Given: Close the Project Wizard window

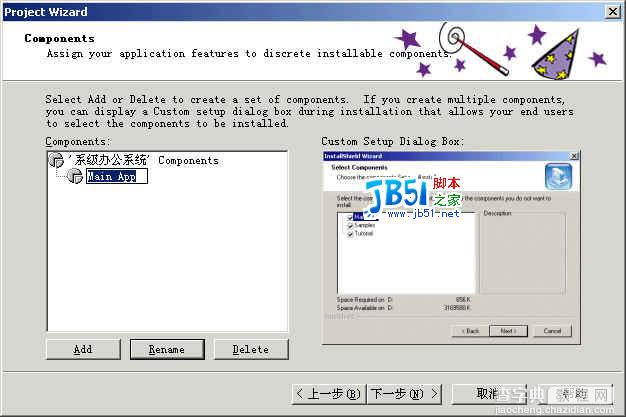Looking at the screenshot, I should (613, 12).
